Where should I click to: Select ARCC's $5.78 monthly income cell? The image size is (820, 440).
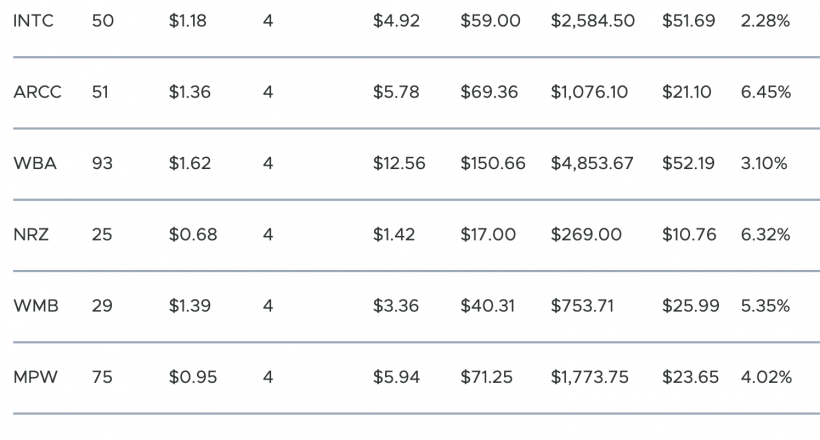pyautogui.click(x=396, y=92)
